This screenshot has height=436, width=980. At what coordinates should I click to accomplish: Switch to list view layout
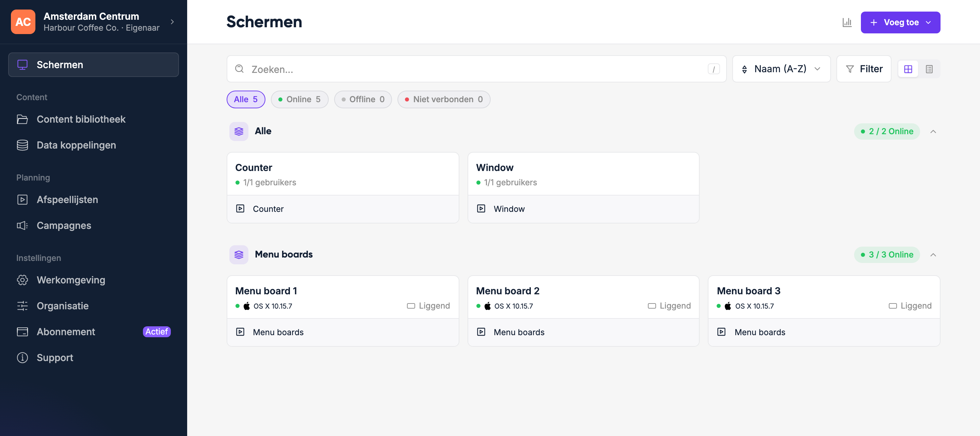tap(929, 69)
